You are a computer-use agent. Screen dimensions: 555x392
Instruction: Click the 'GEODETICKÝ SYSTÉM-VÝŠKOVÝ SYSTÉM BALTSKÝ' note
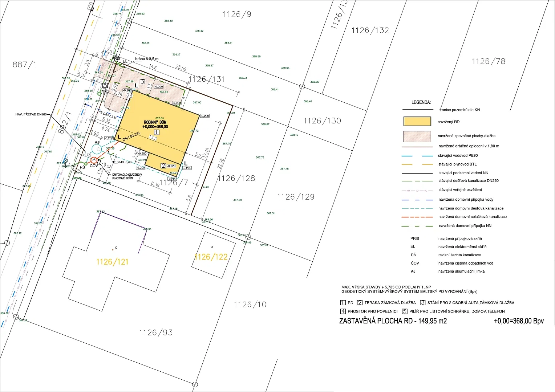409,291
